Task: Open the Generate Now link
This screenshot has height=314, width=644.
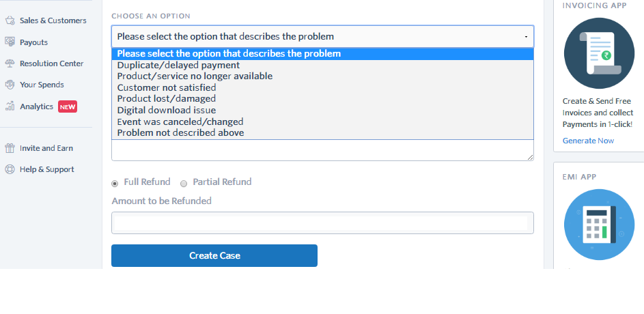Action: pos(588,141)
